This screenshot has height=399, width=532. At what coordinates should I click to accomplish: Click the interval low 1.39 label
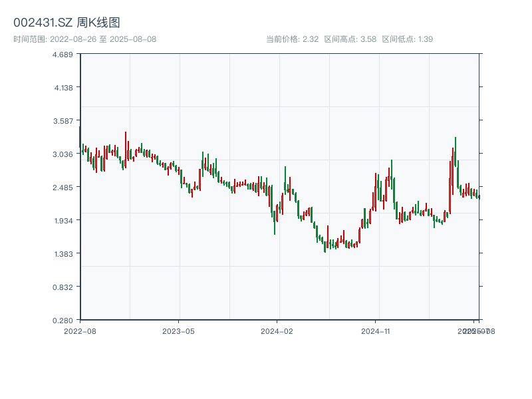(x=408, y=39)
